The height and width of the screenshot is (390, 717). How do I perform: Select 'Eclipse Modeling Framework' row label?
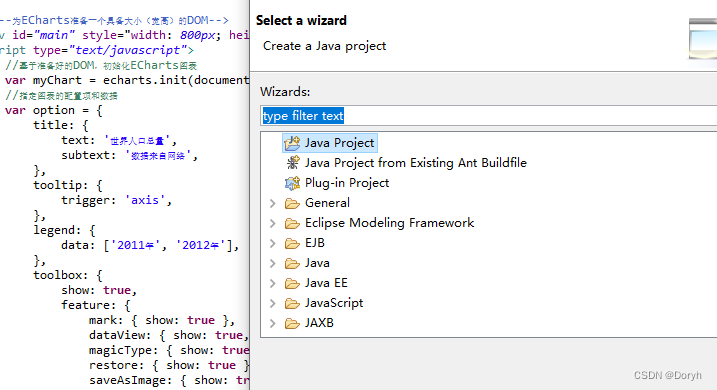click(x=389, y=223)
